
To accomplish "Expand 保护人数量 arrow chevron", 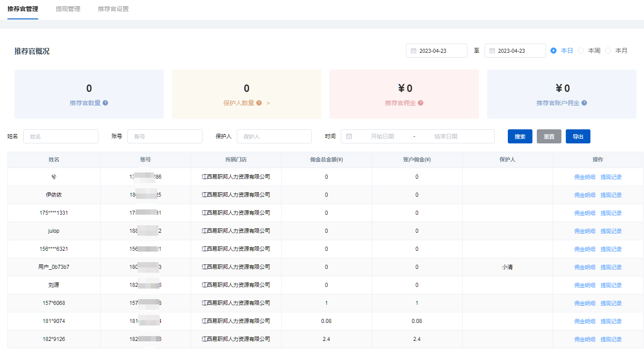I will (268, 103).
